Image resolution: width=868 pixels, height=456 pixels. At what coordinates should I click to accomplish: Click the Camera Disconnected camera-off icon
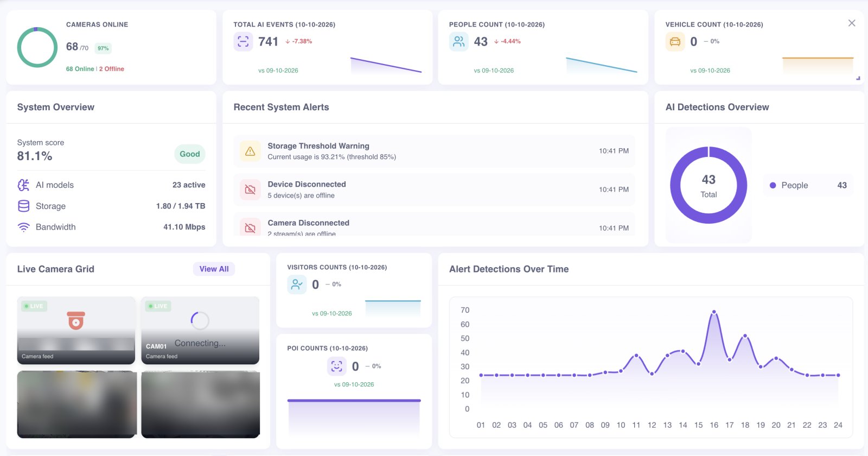[250, 228]
